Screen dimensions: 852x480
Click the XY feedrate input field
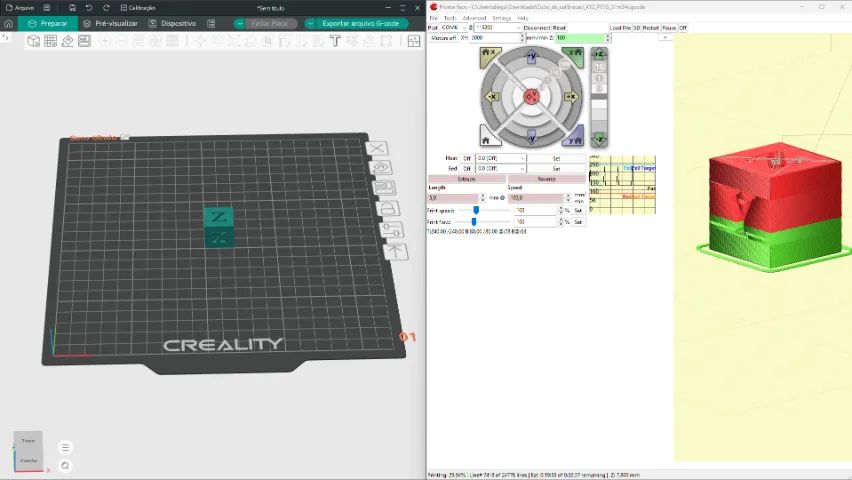click(x=496, y=38)
